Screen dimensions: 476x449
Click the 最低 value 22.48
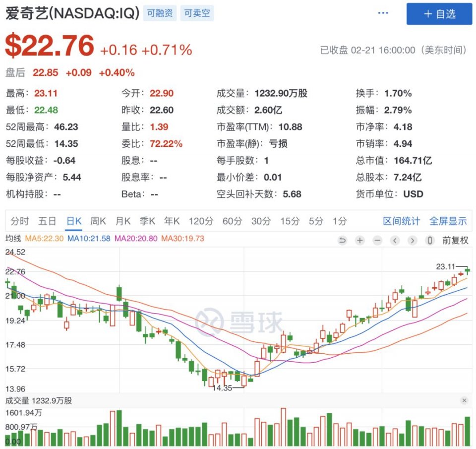pos(46,110)
